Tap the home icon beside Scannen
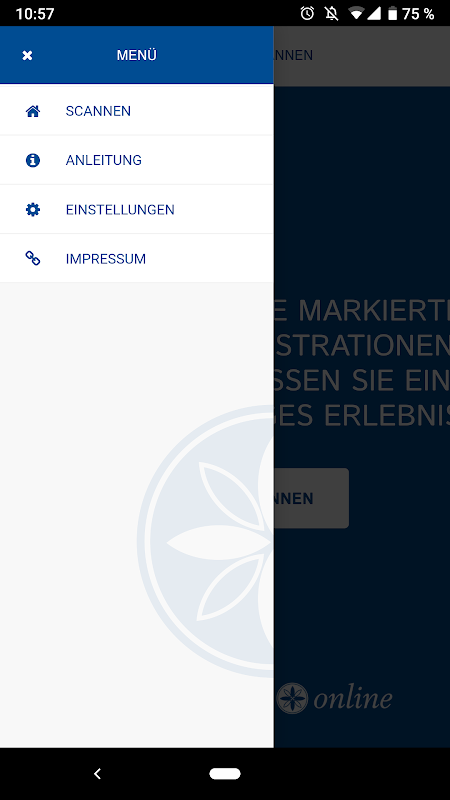Screen dimensions: 450x800 [x=33, y=111]
